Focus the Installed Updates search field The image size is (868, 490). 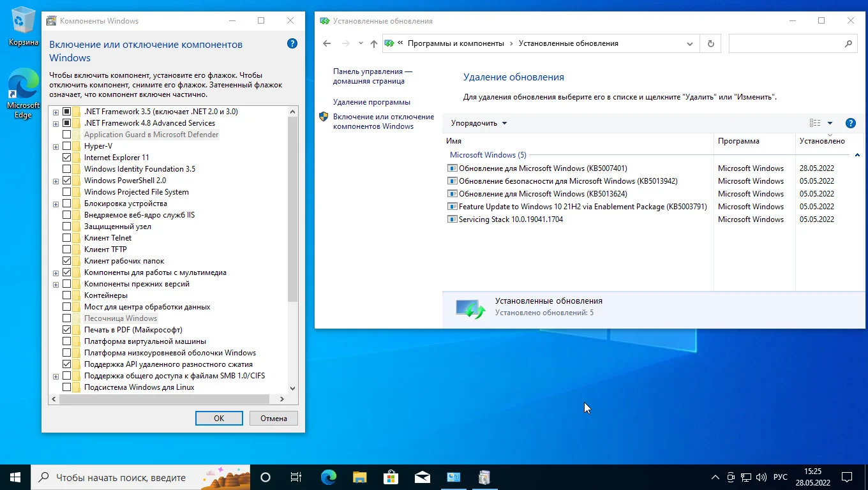pos(785,43)
